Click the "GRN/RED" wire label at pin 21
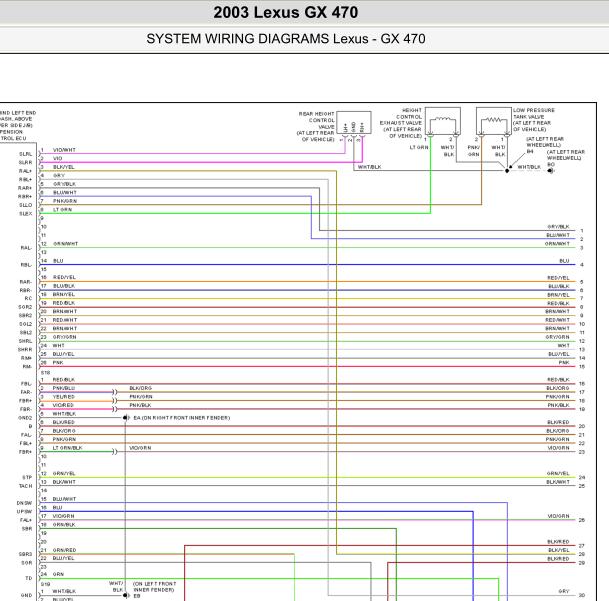 coord(64,550)
